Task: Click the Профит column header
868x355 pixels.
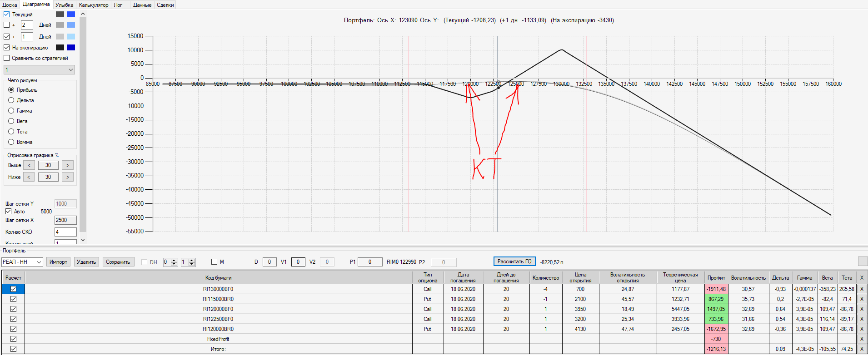Action: [x=716, y=278]
